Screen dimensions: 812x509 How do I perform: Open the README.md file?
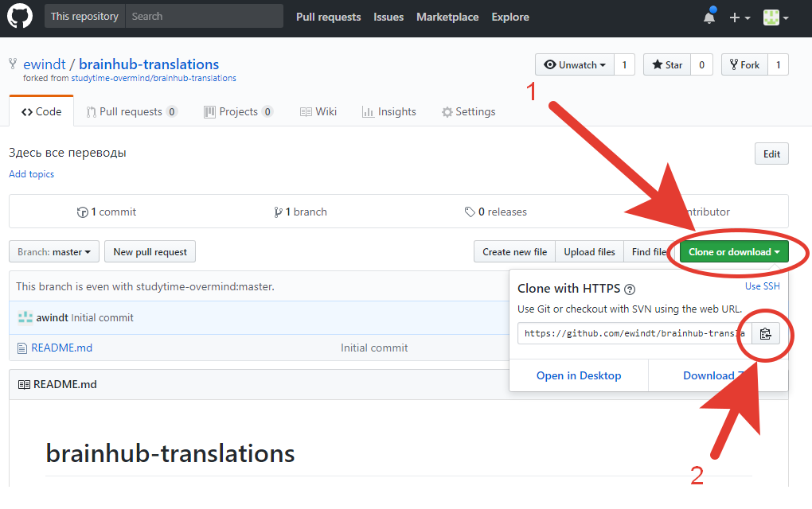tap(61, 348)
